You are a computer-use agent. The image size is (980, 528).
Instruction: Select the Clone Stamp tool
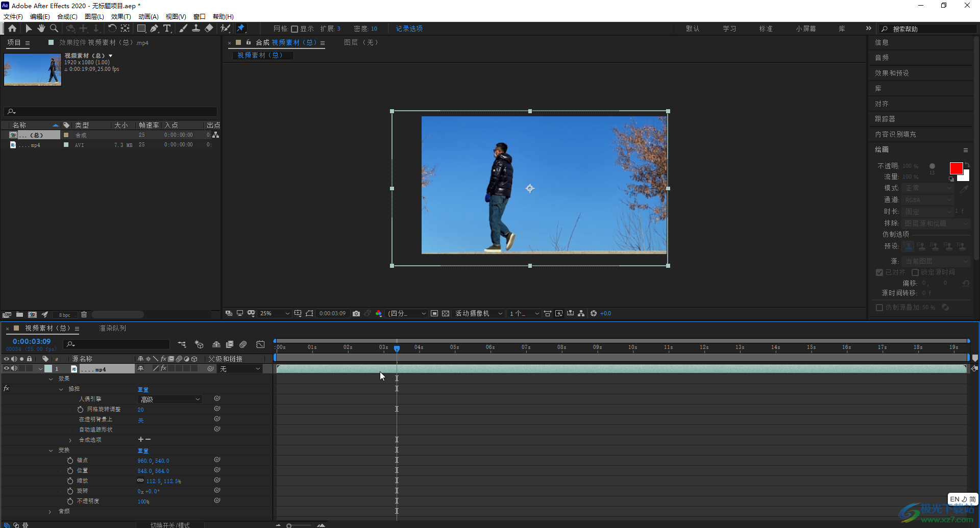click(195, 29)
